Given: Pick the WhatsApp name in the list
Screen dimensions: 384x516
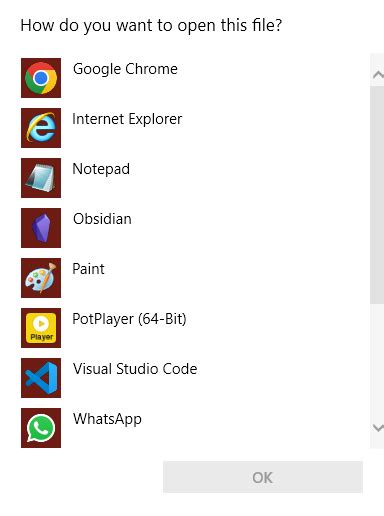Looking at the screenshot, I should (x=107, y=420).
